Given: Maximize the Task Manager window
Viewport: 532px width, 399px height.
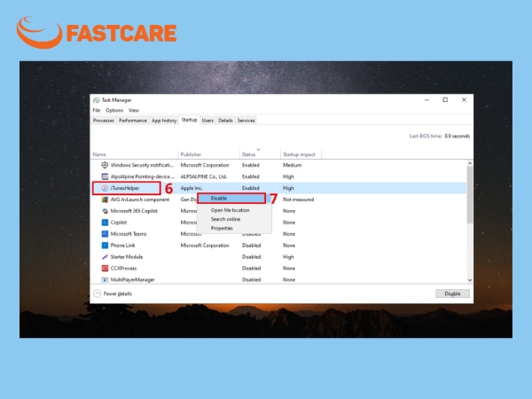Looking at the screenshot, I should point(445,99).
